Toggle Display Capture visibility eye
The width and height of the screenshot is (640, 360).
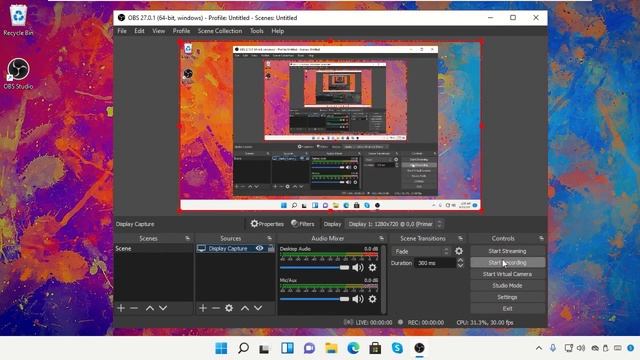pyautogui.click(x=259, y=248)
